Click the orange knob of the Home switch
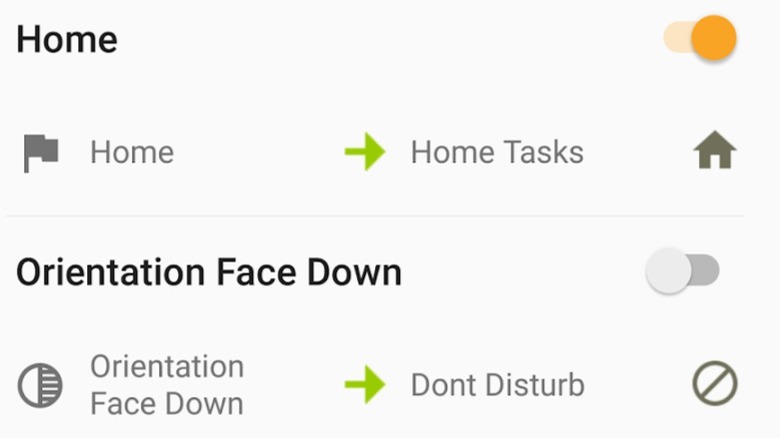 coord(714,39)
